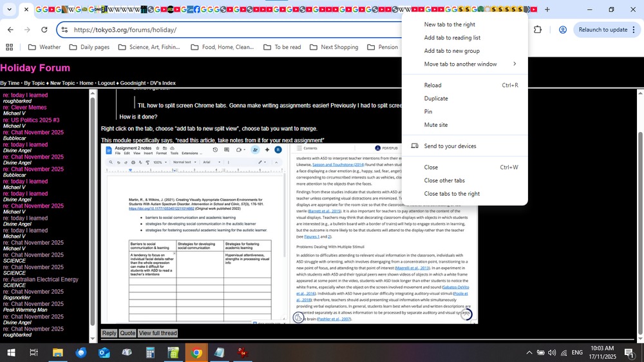644x362 pixels.
Task: Go back with the back arrow
Action: [x=10, y=30]
